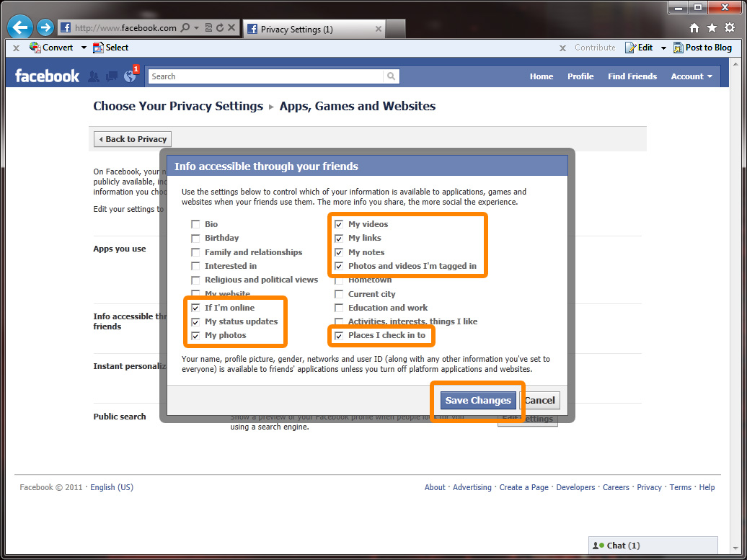Toggle compatibility view icon in address bar
Image resolution: width=747 pixels, height=560 pixels.
pyautogui.click(x=208, y=28)
